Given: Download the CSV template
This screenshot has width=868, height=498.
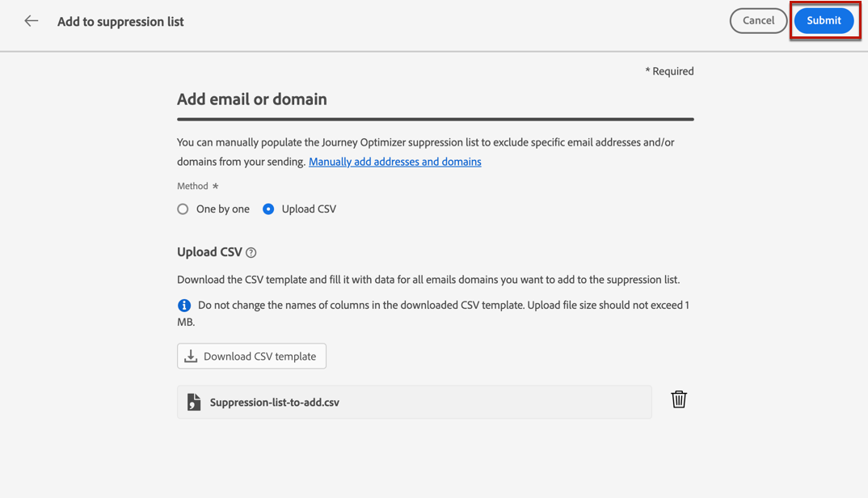Looking at the screenshot, I should coord(252,357).
